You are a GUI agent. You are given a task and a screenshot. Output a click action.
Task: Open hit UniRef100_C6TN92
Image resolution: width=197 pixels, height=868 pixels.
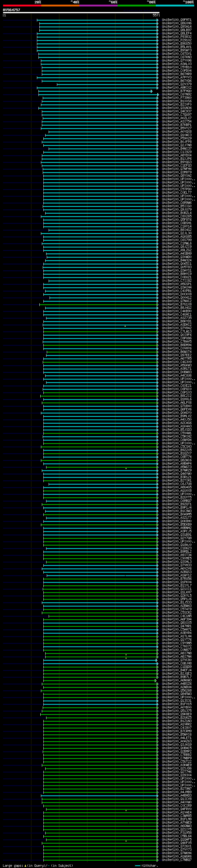(176, 94)
